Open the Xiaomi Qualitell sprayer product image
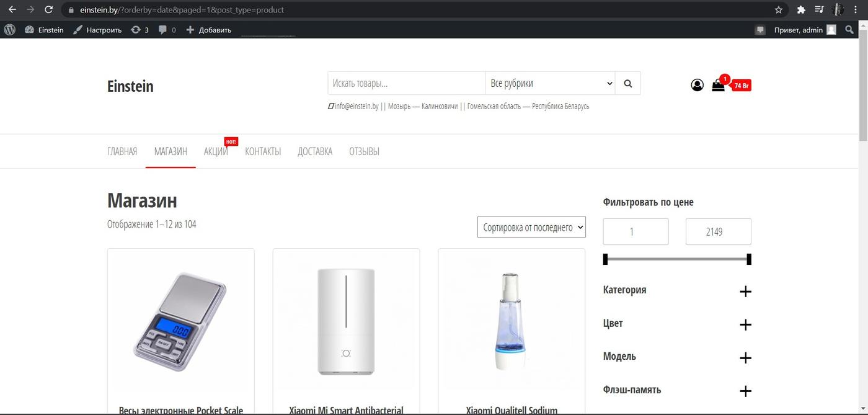This screenshot has width=868, height=415. pyautogui.click(x=511, y=321)
